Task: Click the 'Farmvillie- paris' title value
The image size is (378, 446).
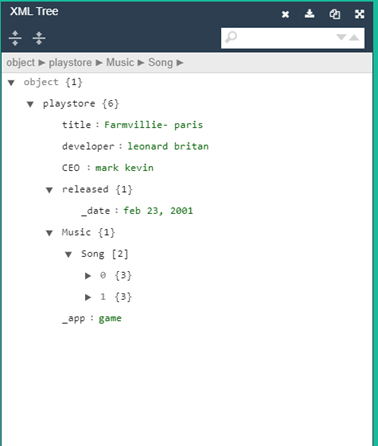Action: click(x=153, y=125)
